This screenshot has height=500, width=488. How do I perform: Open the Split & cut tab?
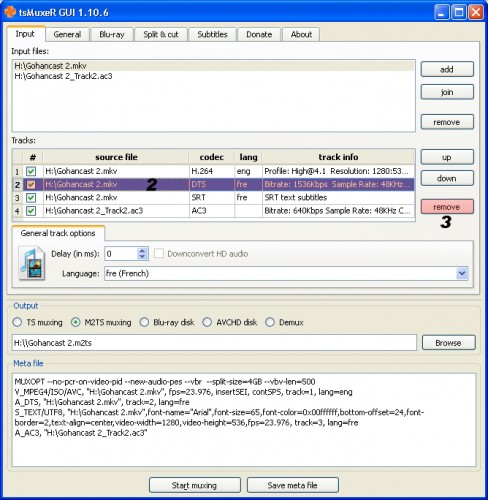[161, 34]
